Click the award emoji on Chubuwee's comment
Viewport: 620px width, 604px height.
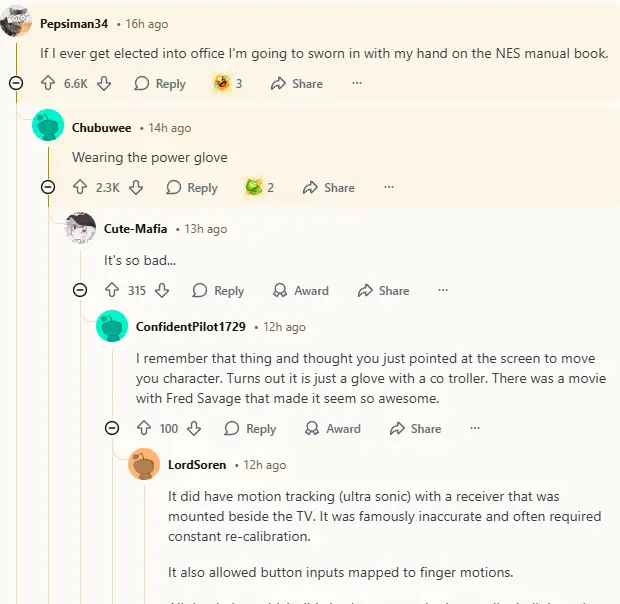[x=254, y=187]
